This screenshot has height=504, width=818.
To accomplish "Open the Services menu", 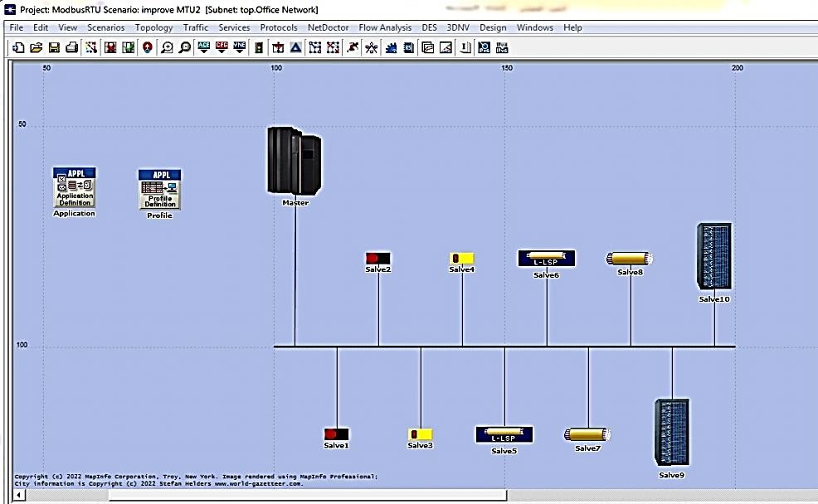I will [234, 27].
